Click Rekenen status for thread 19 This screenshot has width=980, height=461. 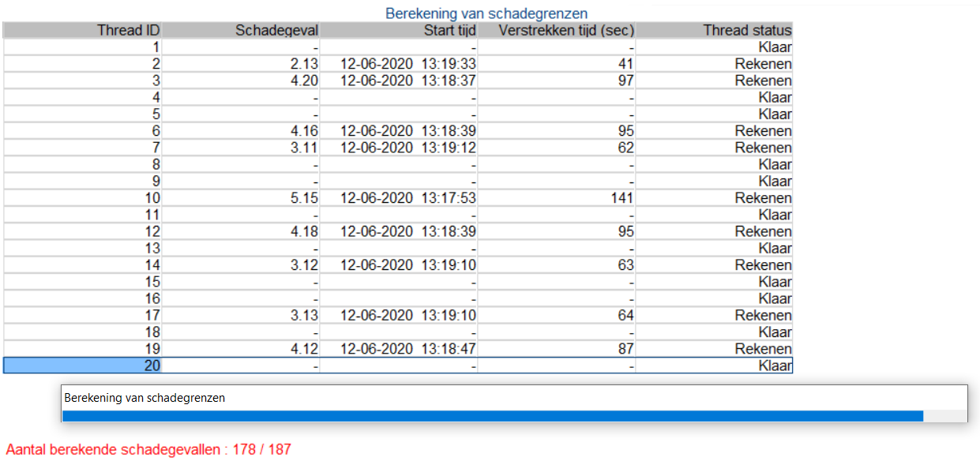[x=714, y=349]
